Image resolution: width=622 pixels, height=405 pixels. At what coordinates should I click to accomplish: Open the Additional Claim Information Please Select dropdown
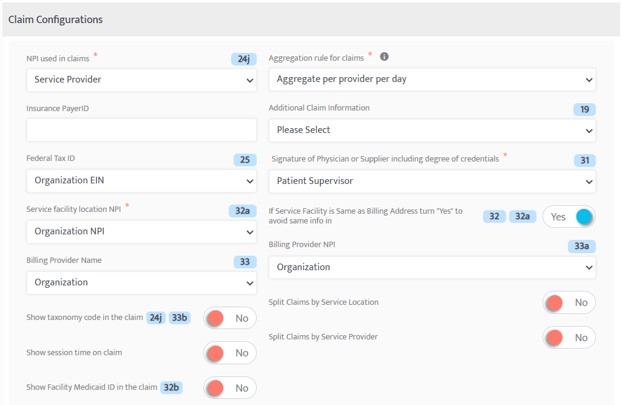pyautogui.click(x=432, y=130)
